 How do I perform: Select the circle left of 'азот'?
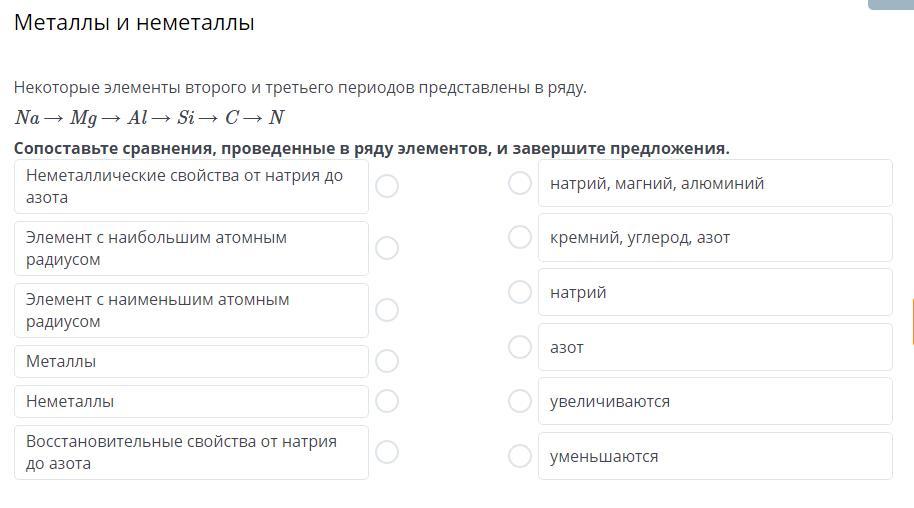pos(520,347)
